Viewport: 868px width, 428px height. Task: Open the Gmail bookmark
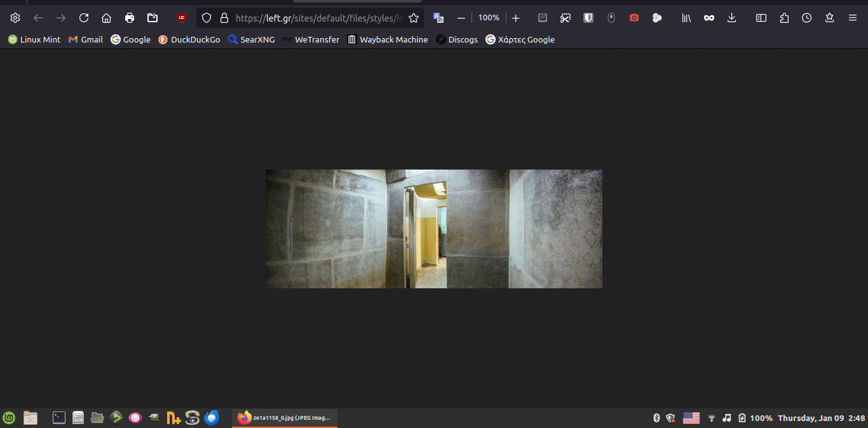pyautogui.click(x=86, y=39)
